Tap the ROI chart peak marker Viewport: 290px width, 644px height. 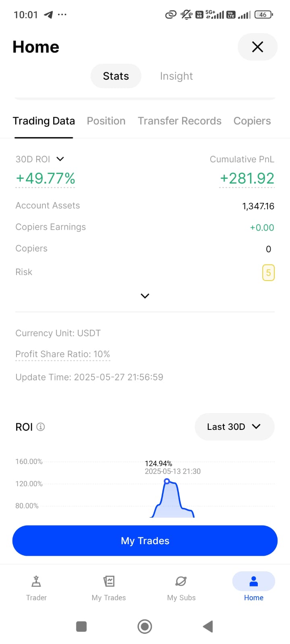[167, 481]
